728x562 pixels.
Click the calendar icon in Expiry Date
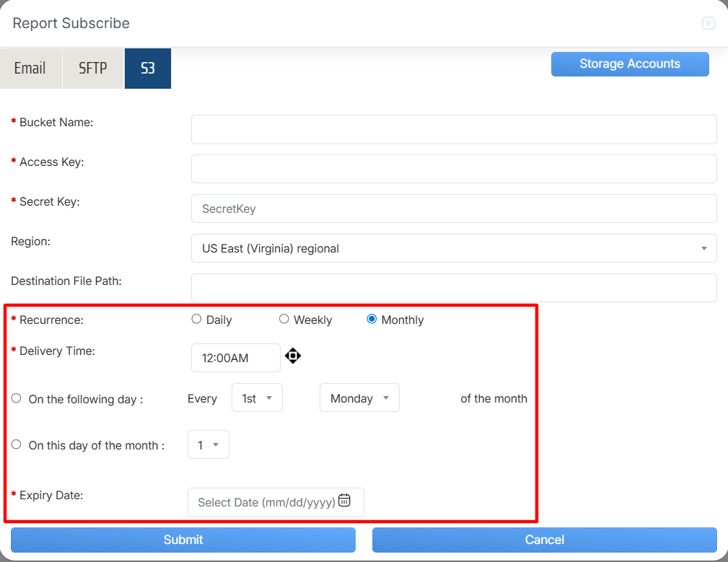344,501
